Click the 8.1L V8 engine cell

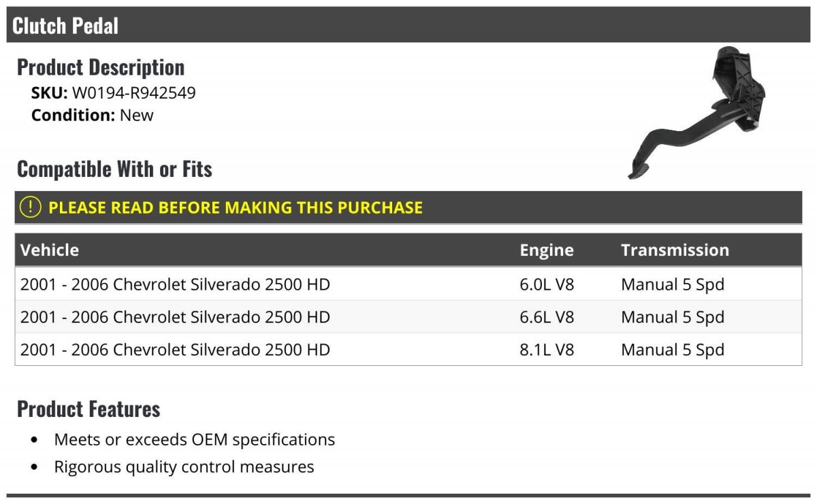[547, 350]
